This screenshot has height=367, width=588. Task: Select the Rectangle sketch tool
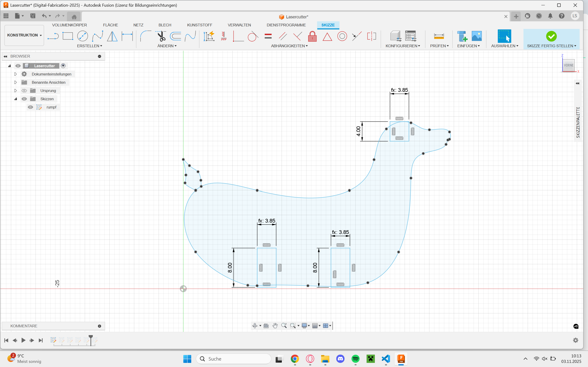coord(68,36)
